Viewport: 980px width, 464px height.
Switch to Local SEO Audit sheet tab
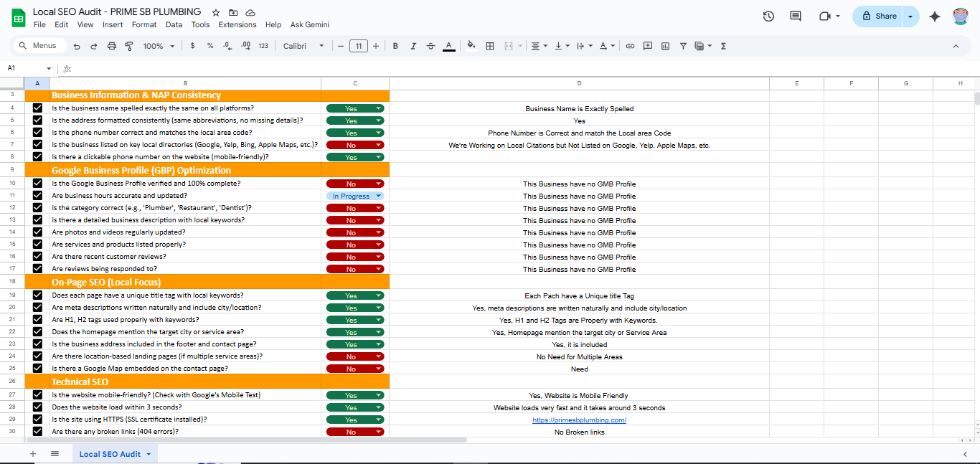click(110, 454)
